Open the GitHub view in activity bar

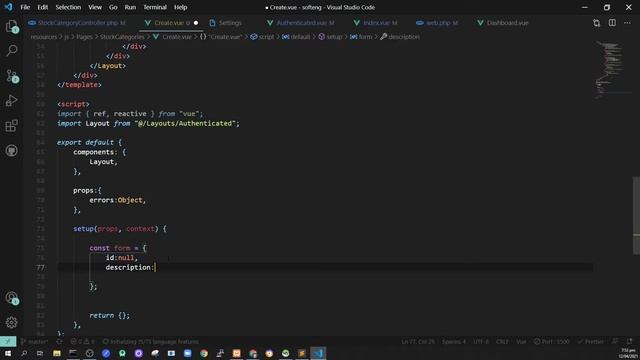coord(11,151)
